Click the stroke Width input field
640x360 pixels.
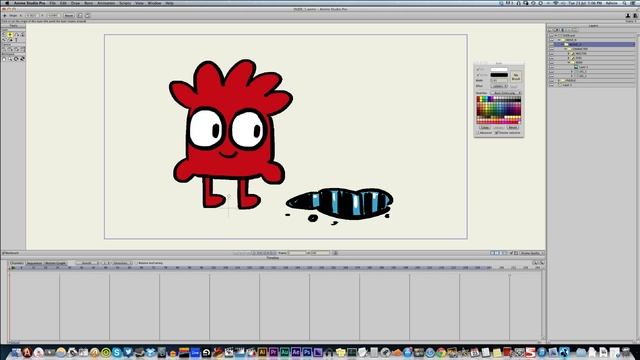point(499,80)
